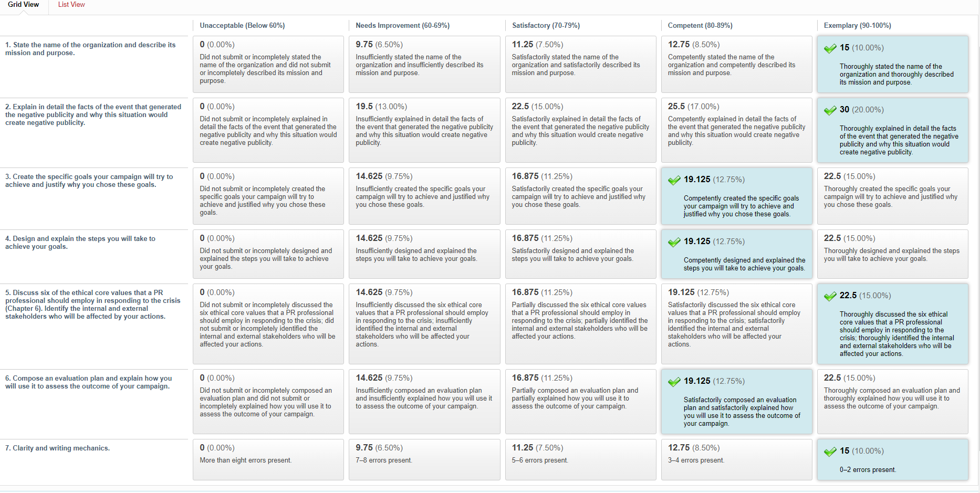Select Exemplary 22.5 cell for evaluation plan
The width and height of the screenshot is (980, 493).
tap(892, 402)
